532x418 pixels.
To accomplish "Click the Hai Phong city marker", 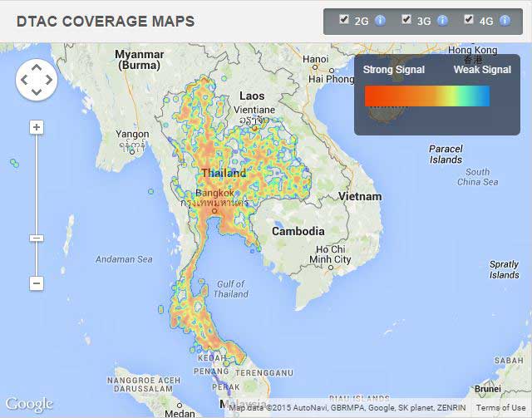I will 332,71.
